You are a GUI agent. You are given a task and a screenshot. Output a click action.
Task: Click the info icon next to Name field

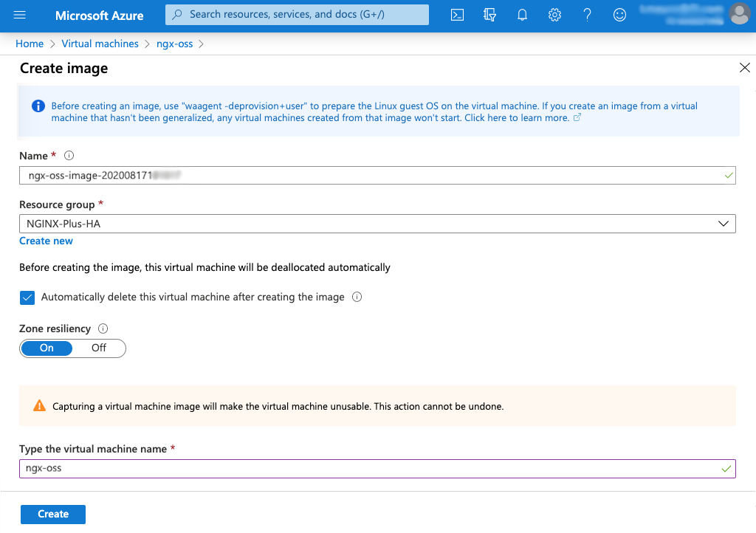pos(69,155)
